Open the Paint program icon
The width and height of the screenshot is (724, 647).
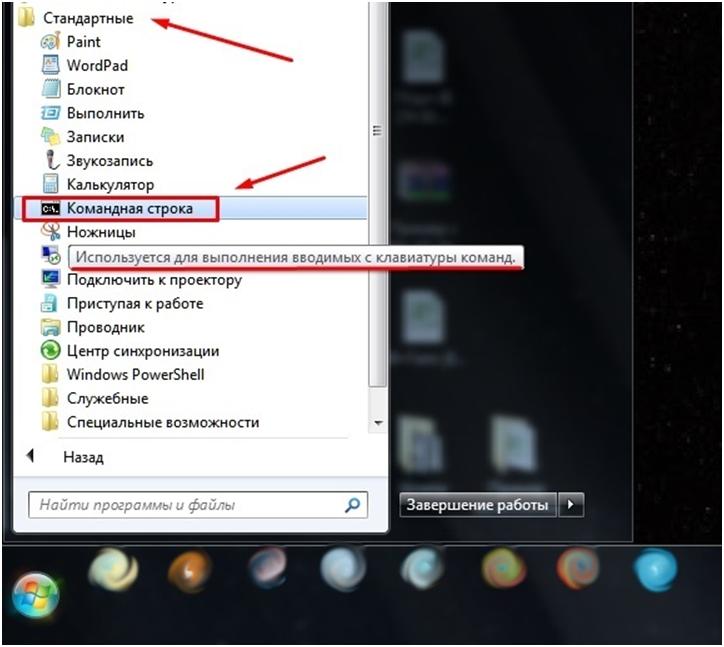50,42
